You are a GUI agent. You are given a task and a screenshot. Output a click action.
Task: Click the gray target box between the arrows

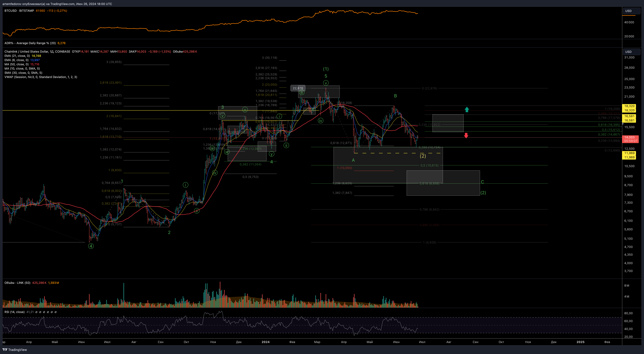(x=448, y=123)
